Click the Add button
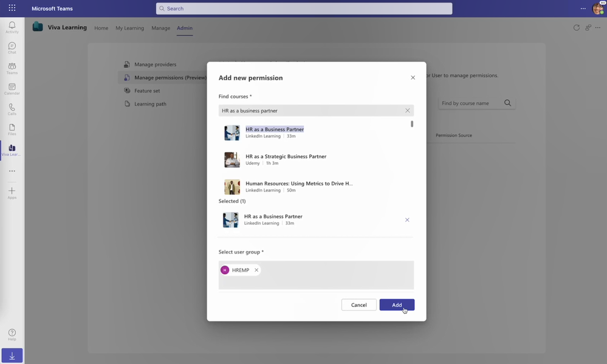The width and height of the screenshot is (607, 364). click(x=397, y=305)
